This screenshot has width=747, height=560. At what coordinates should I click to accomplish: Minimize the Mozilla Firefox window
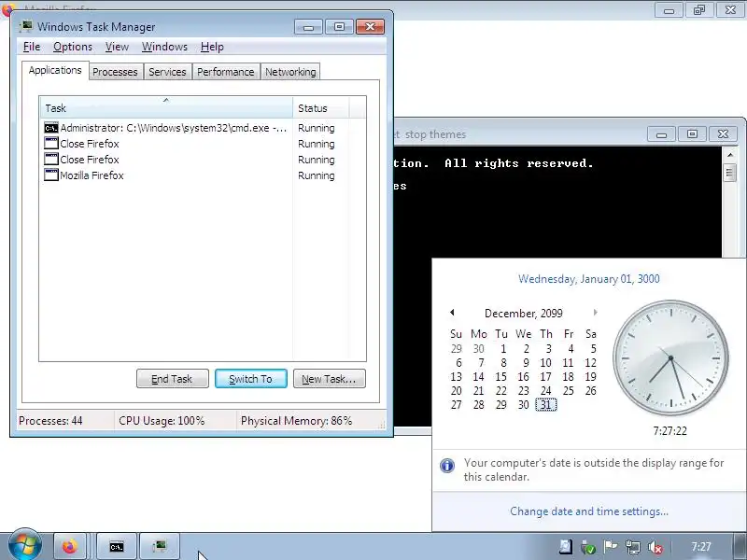(669, 9)
